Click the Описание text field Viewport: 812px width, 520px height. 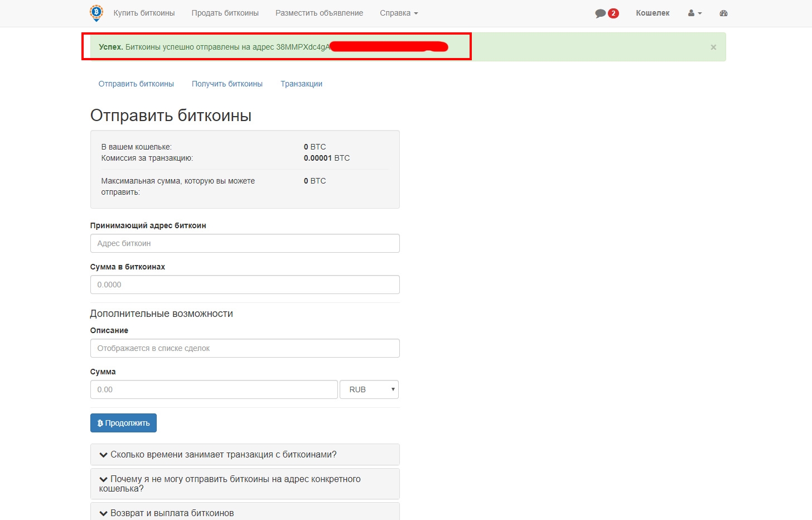click(245, 348)
